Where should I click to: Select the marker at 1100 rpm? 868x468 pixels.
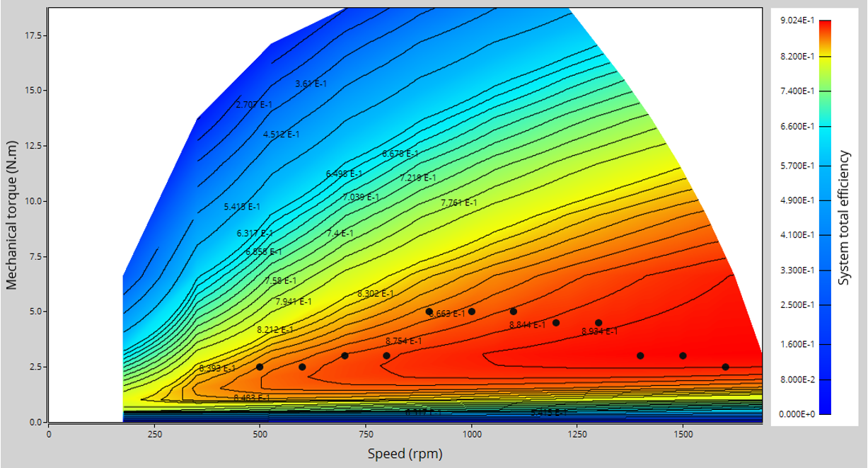(x=514, y=312)
